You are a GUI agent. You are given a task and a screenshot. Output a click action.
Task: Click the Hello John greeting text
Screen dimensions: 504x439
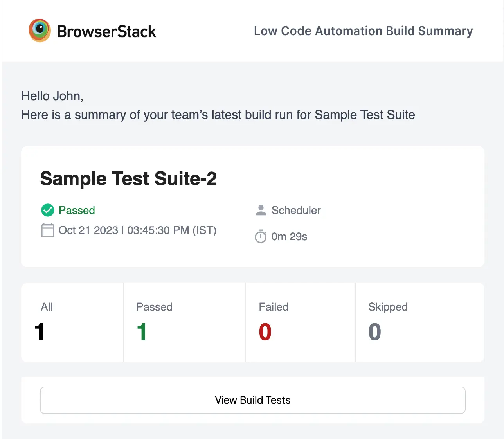[x=52, y=96]
